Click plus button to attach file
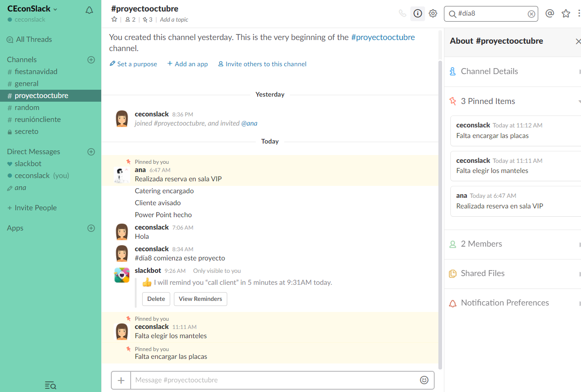The height and width of the screenshot is (392, 581). pyautogui.click(x=121, y=380)
